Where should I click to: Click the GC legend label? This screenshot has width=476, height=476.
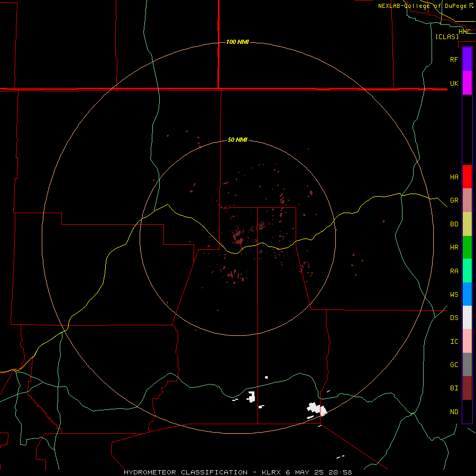pos(454,365)
